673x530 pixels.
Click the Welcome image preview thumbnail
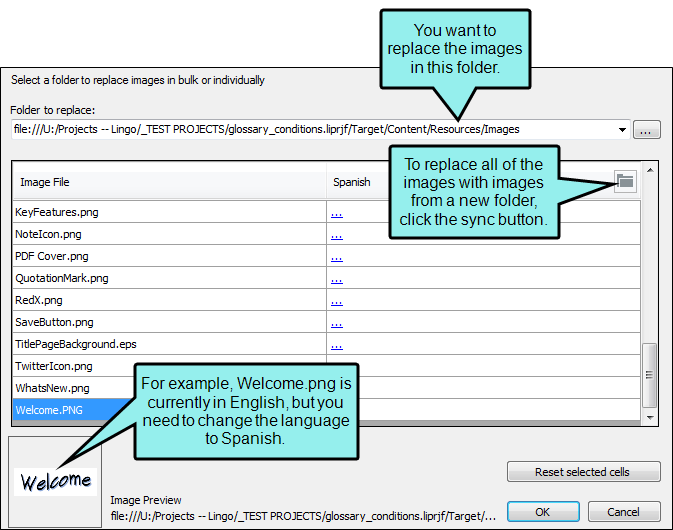click(x=55, y=482)
